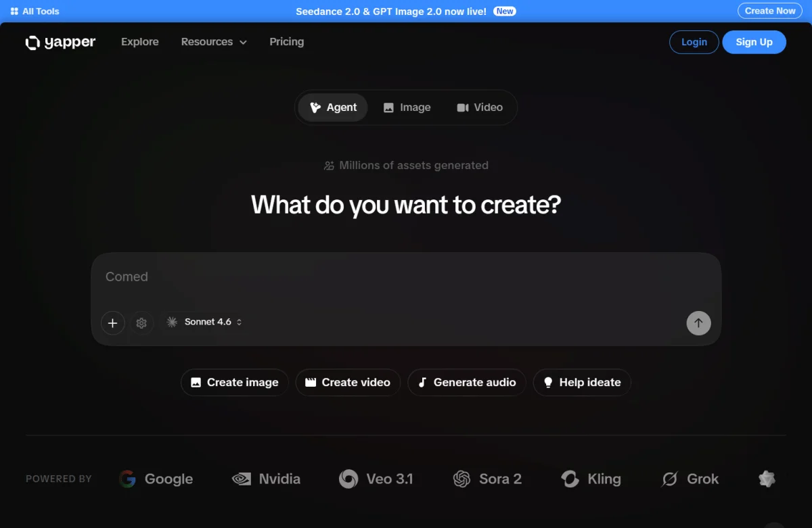Click the Millions of assets generated text
This screenshot has width=812, height=528.
click(x=406, y=166)
